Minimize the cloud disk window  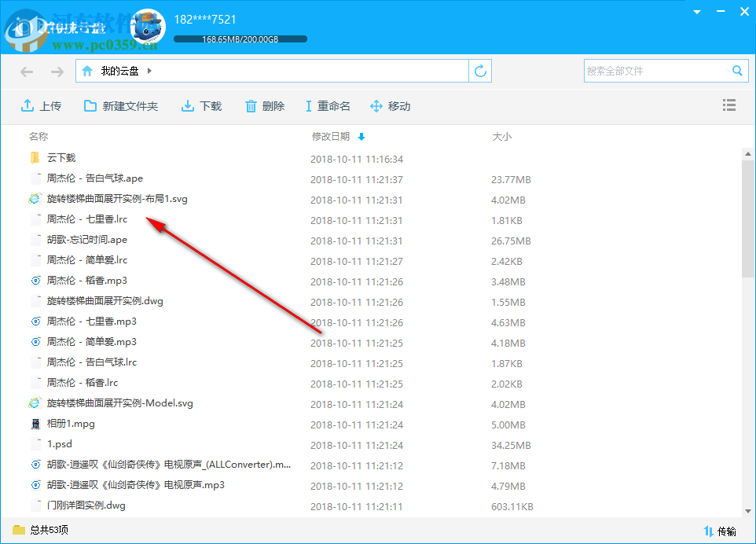[x=721, y=11]
